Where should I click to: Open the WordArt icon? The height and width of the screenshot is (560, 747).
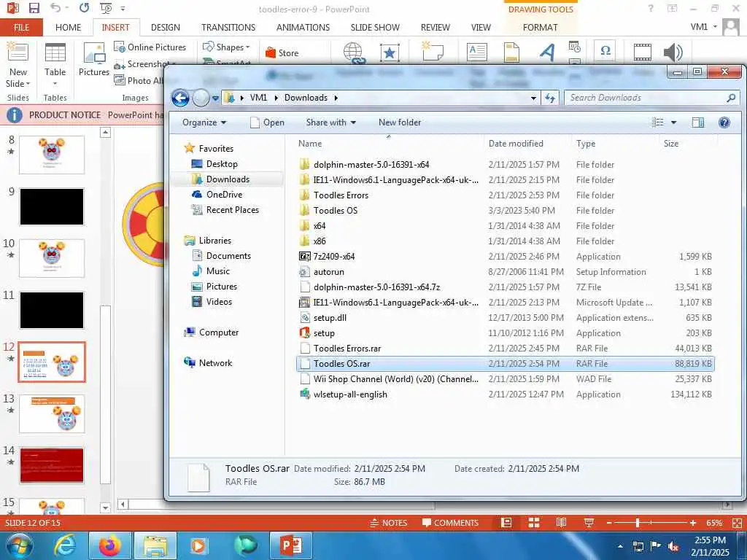pos(547,52)
